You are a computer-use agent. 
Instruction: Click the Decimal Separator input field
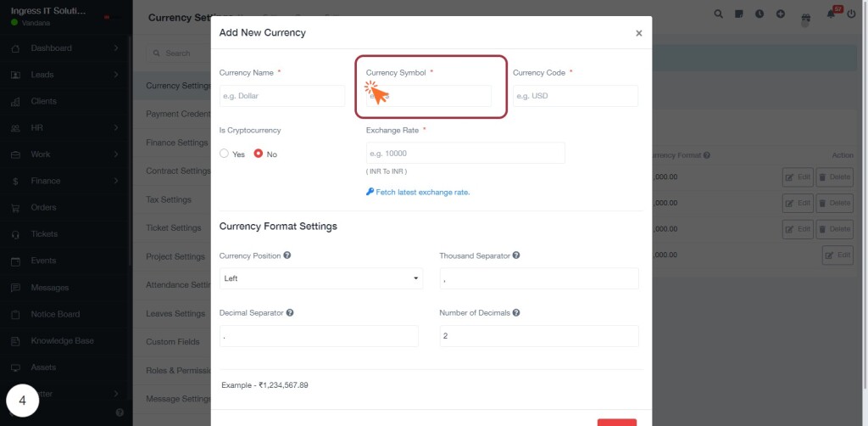coord(319,336)
